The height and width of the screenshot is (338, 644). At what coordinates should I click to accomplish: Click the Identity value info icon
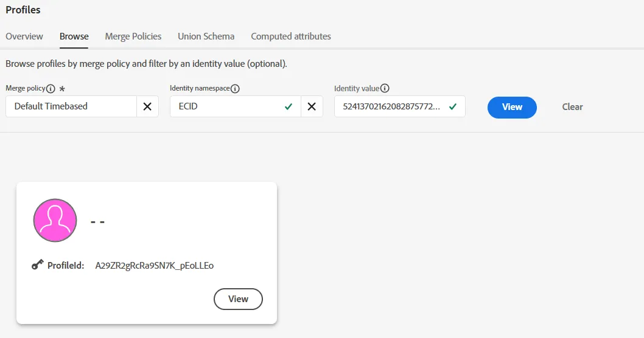(385, 88)
